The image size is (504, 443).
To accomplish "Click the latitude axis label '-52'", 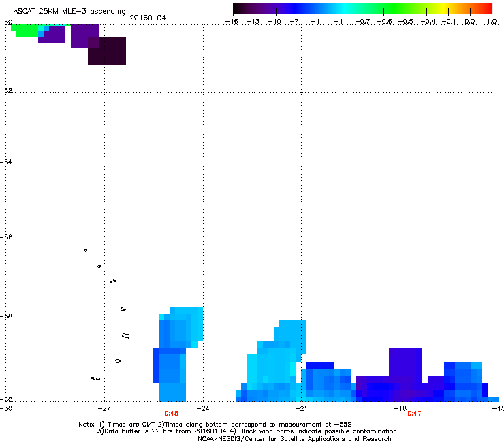I will (6, 91).
